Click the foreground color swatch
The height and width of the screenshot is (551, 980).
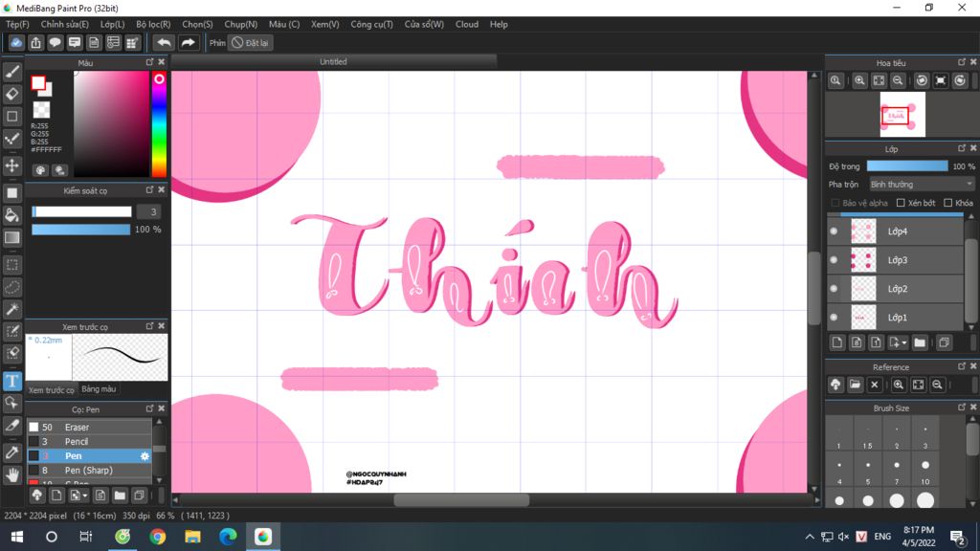38,82
